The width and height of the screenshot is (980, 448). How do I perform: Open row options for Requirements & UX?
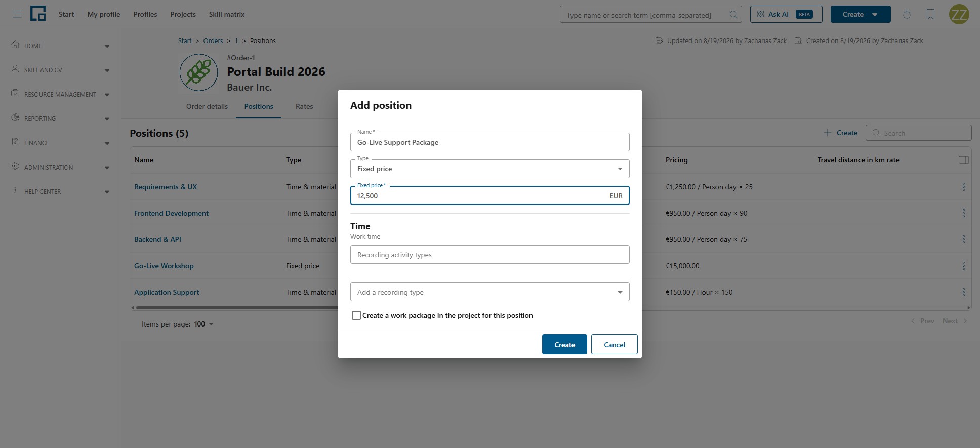(x=963, y=187)
